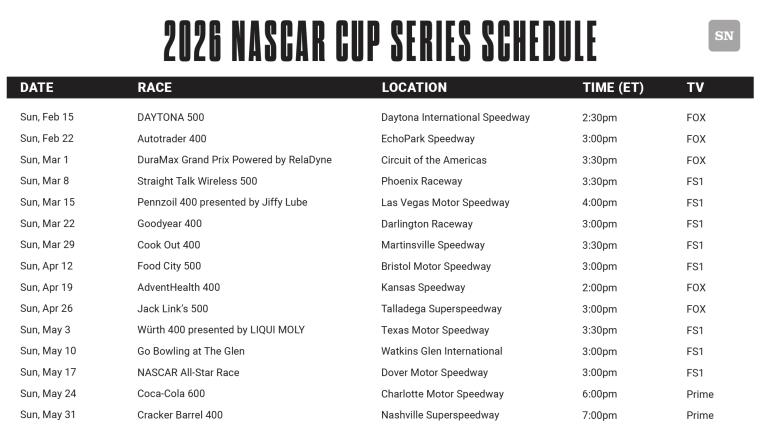Click Würth 400 presented by LIQUI MOLY
760x428 pixels.
click(x=220, y=330)
